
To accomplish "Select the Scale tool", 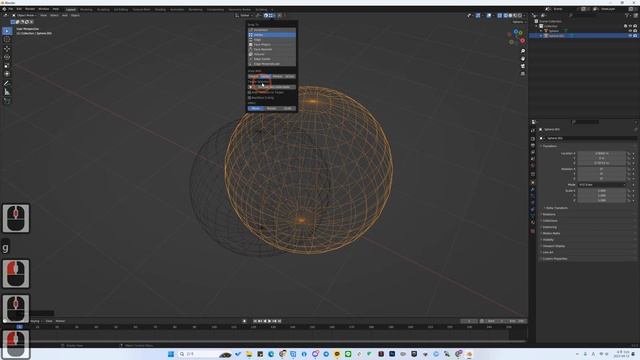I will 7,66.
